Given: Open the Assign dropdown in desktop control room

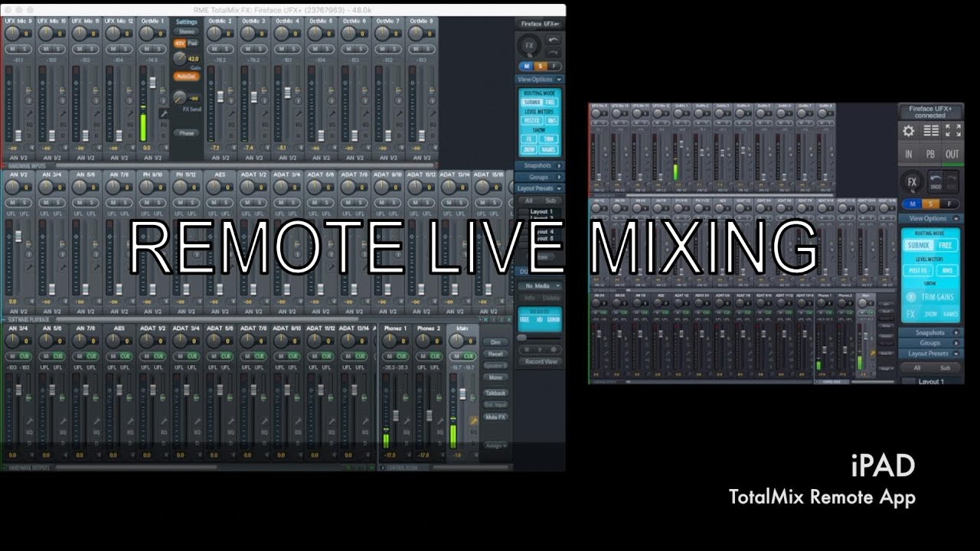Looking at the screenshot, I should [x=496, y=445].
